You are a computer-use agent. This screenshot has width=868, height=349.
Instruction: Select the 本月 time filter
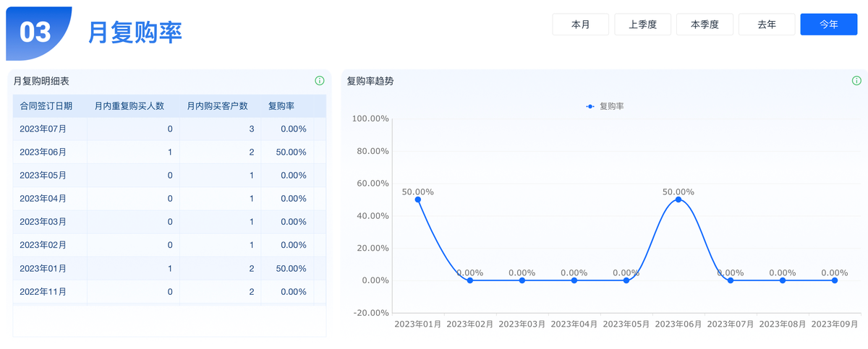click(580, 25)
